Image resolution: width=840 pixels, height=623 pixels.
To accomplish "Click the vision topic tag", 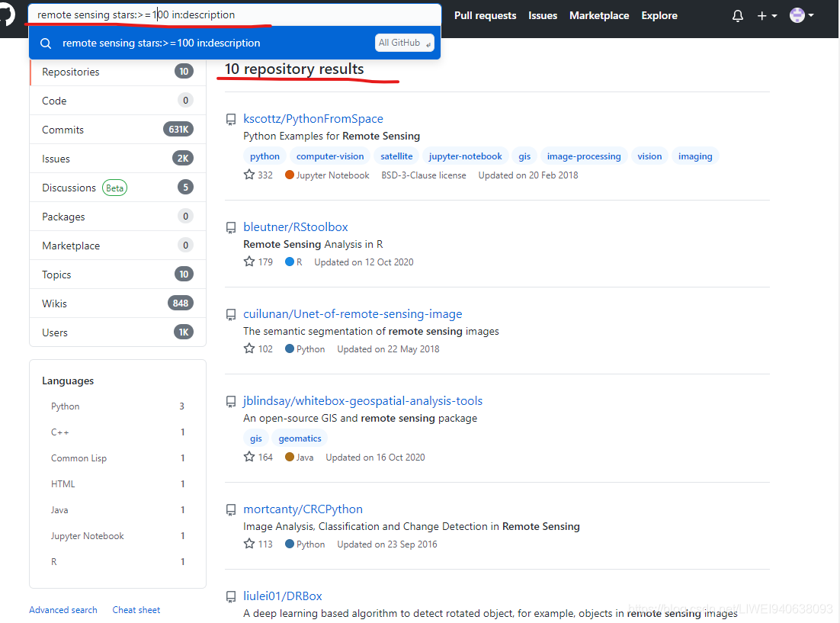I will tap(649, 156).
